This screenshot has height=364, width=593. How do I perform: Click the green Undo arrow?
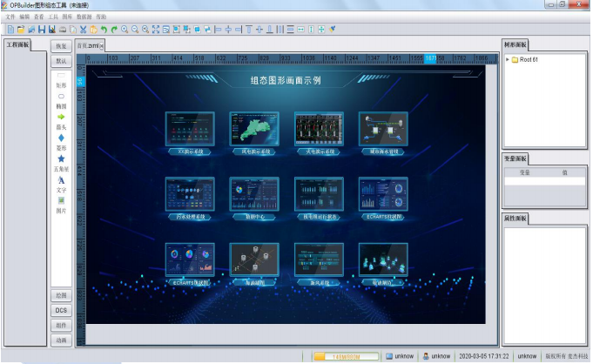click(x=104, y=30)
